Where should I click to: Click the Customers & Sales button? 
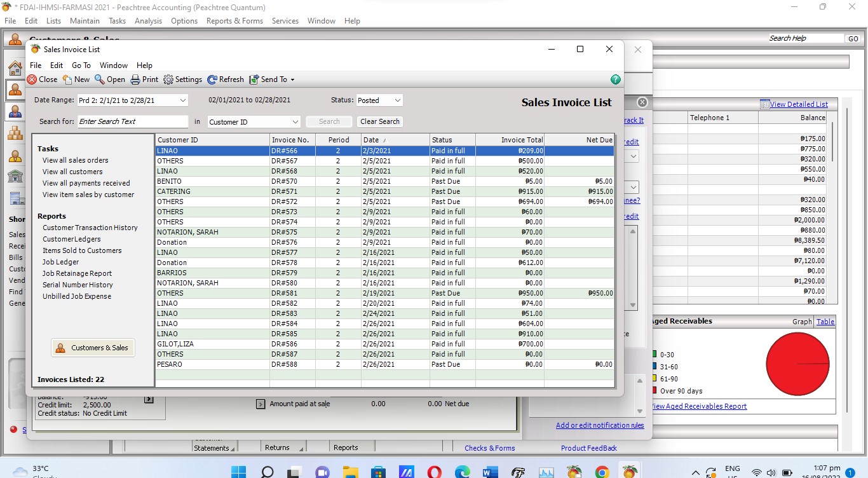(93, 348)
